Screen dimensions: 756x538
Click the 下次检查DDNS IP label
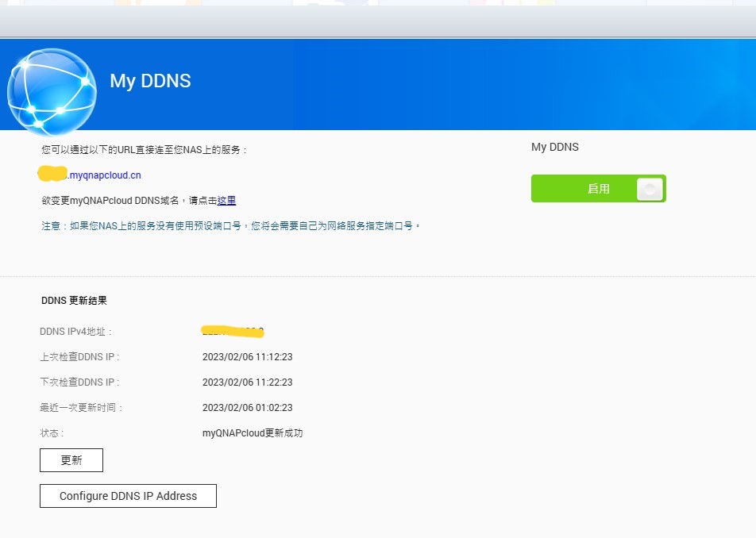[x=79, y=382]
